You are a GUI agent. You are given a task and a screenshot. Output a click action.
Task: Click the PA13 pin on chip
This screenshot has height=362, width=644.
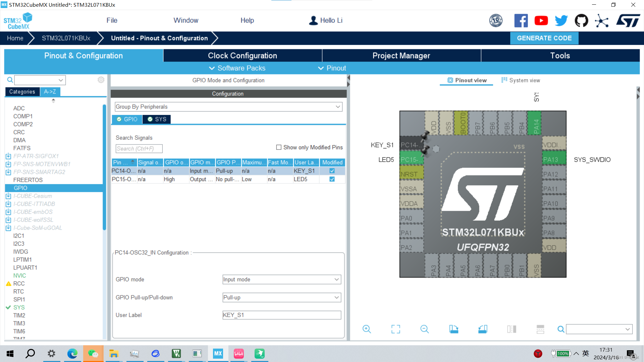click(554, 160)
